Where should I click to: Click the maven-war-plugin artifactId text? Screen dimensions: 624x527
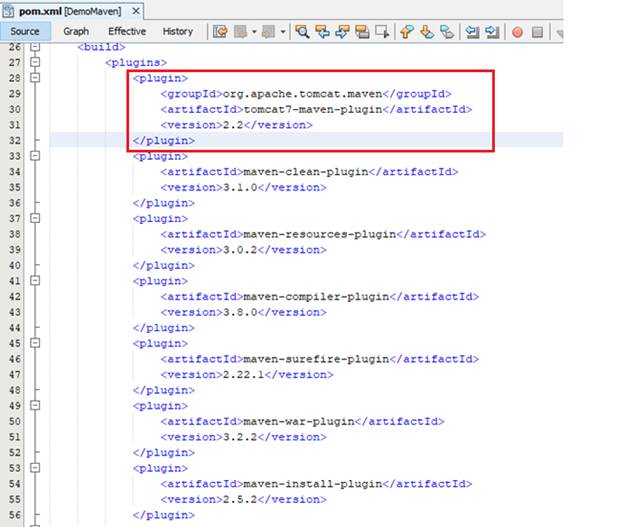[x=299, y=422]
